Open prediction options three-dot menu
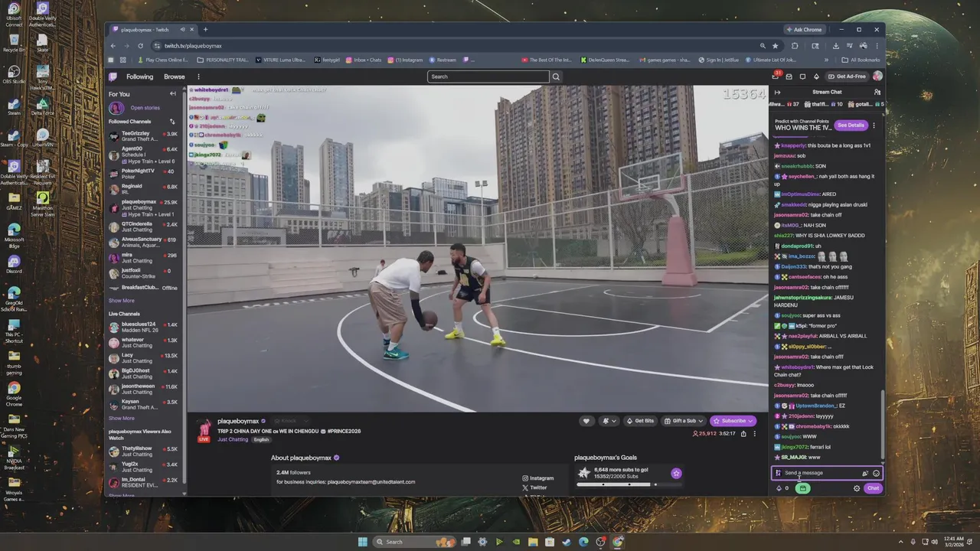 click(874, 126)
